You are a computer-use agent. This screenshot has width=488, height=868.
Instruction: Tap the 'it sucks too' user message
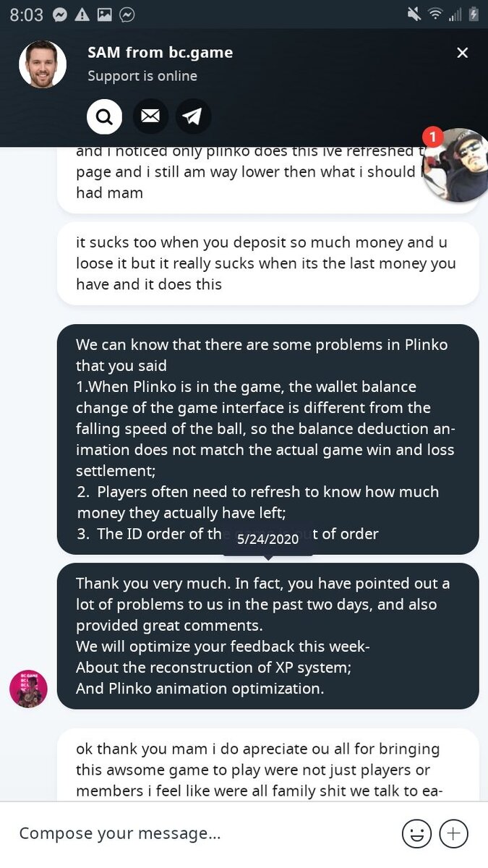pos(267,263)
